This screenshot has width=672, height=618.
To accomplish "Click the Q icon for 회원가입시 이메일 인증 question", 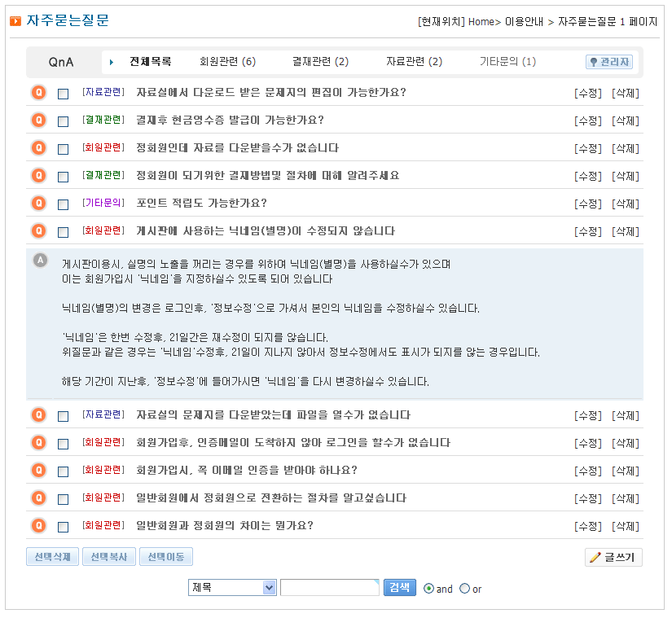I will coord(38,470).
